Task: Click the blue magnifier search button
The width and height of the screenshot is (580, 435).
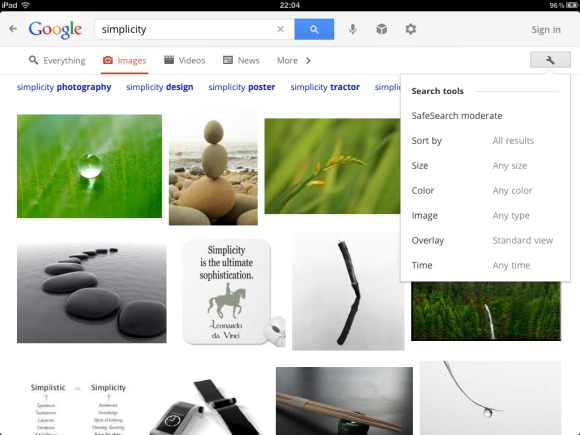Action: [314, 29]
